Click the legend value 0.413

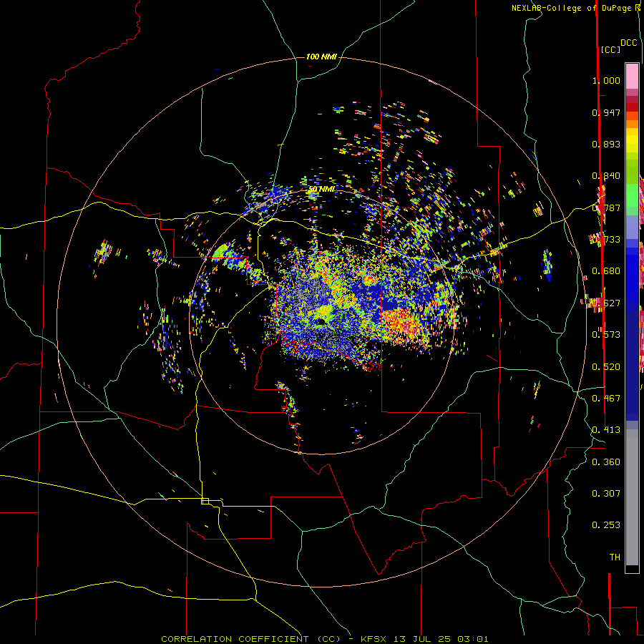tap(606, 430)
